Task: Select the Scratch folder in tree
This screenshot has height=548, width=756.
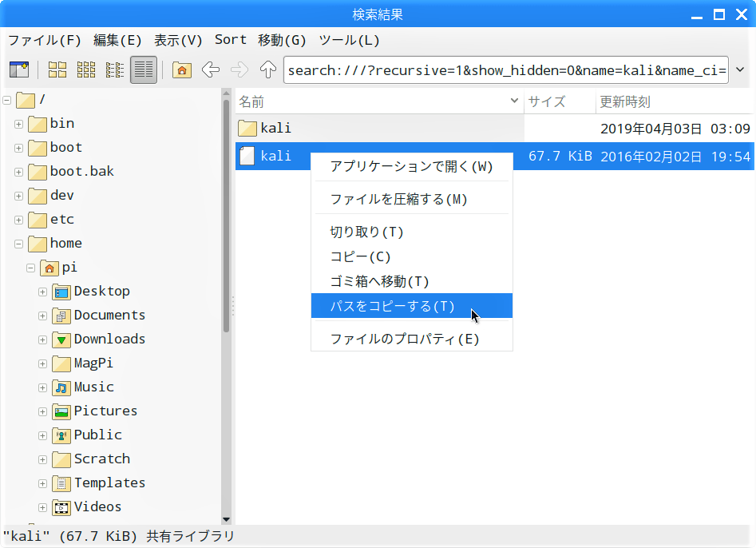Action: tap(91, 459)
